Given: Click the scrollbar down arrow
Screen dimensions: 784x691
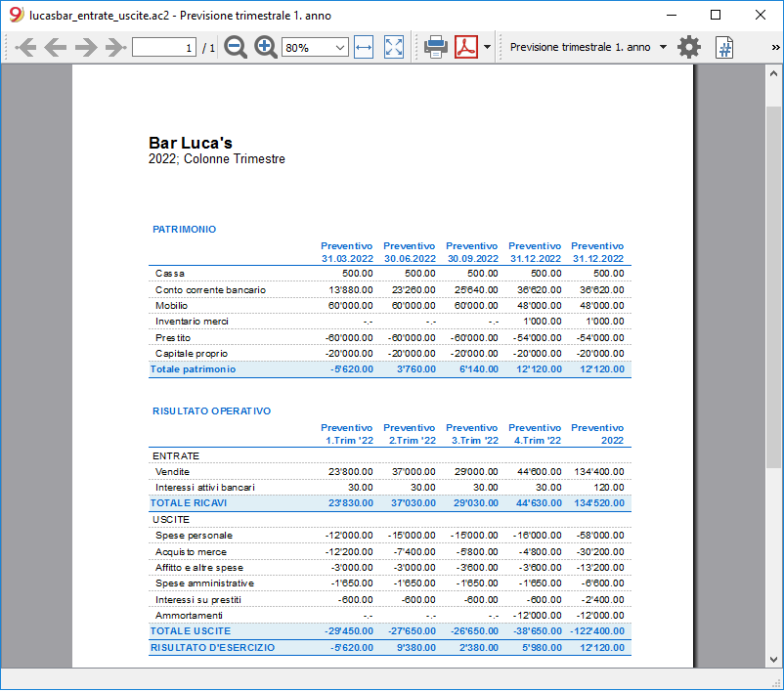Looking at the screenshot, I should click(773, 659).
